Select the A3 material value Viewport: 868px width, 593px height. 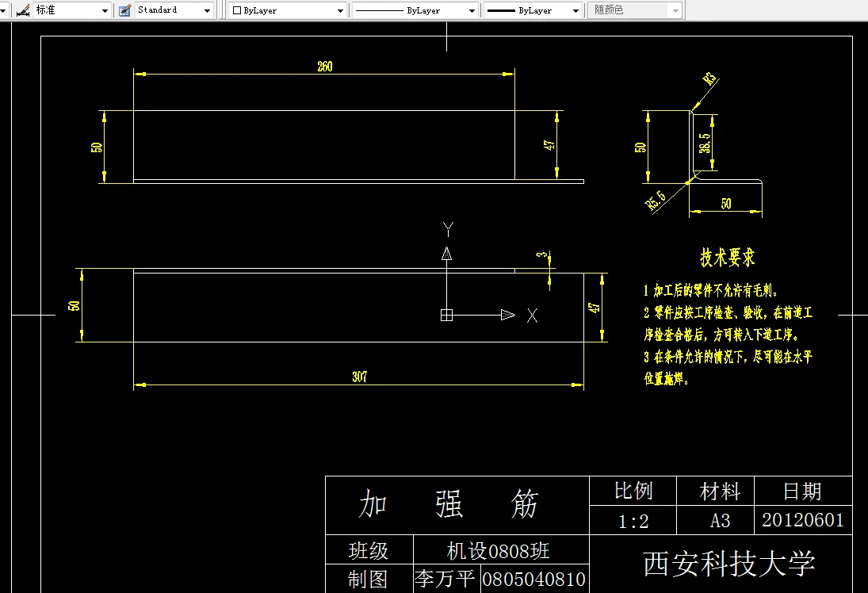coord(721,521)
